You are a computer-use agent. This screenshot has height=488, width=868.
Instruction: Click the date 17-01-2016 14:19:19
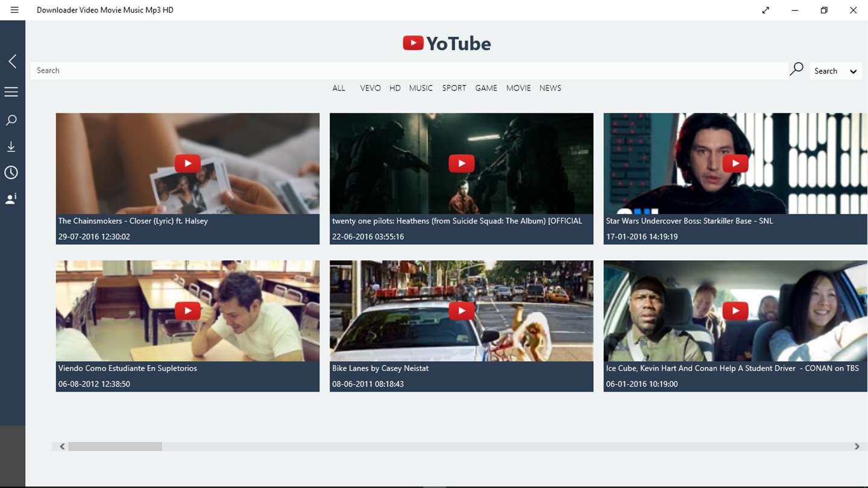(642, 237)
